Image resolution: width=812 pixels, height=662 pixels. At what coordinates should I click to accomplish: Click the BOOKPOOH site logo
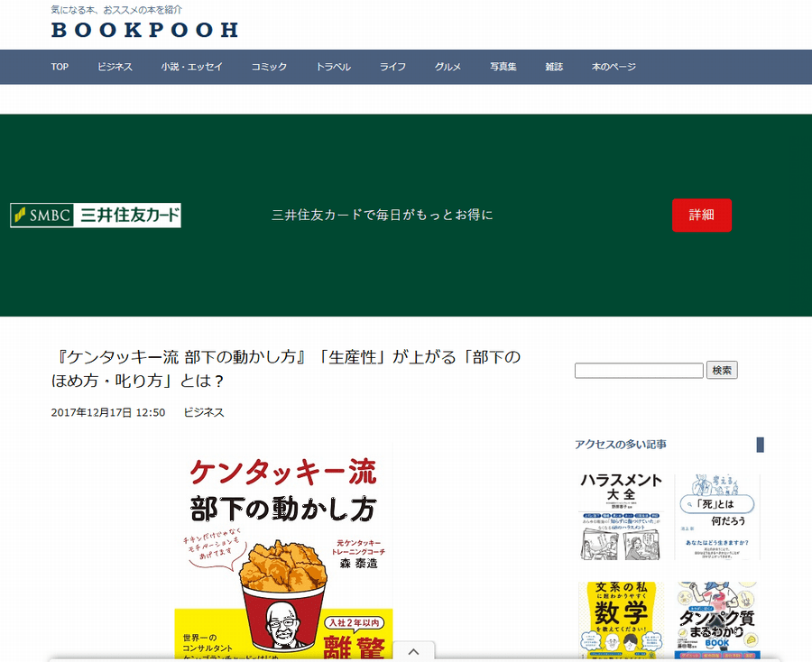point(144,30)
